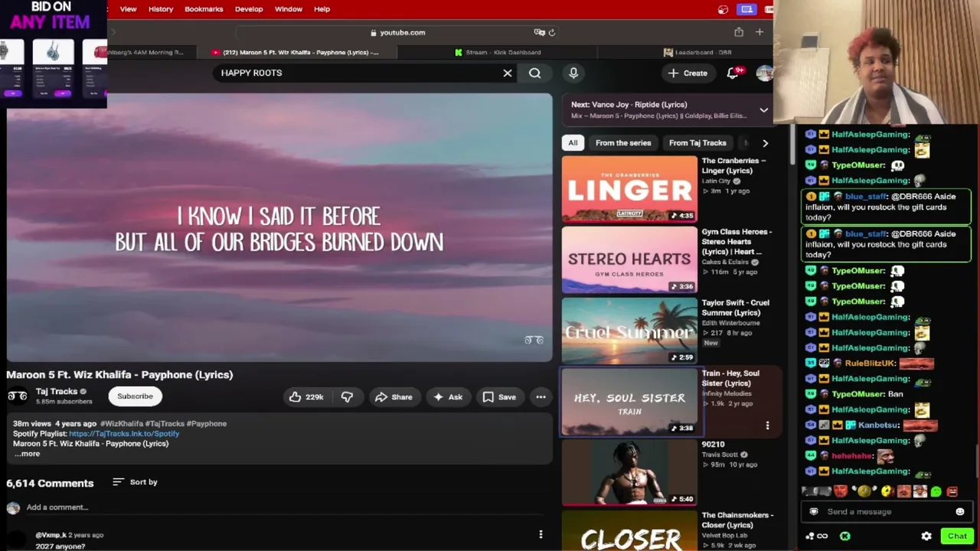Click the green blob emote in quick emotes
Screen dimensions: 980x551
(936, 491)
